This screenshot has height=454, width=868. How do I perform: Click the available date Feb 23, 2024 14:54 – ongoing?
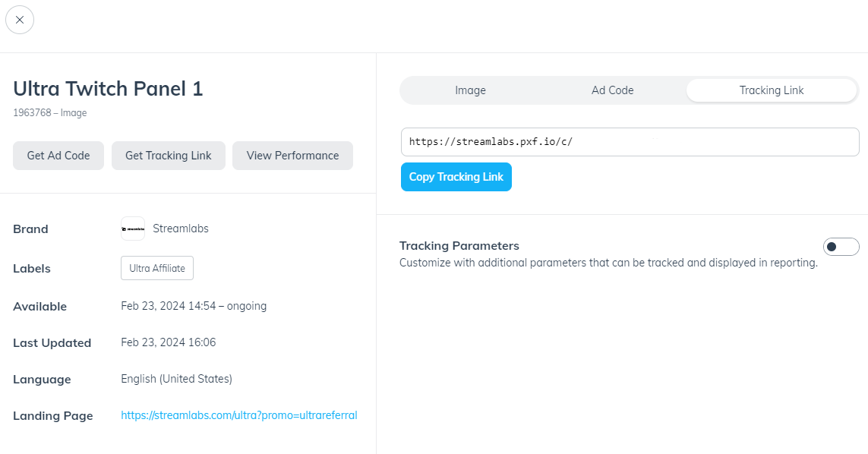click(x=194, y=306)
